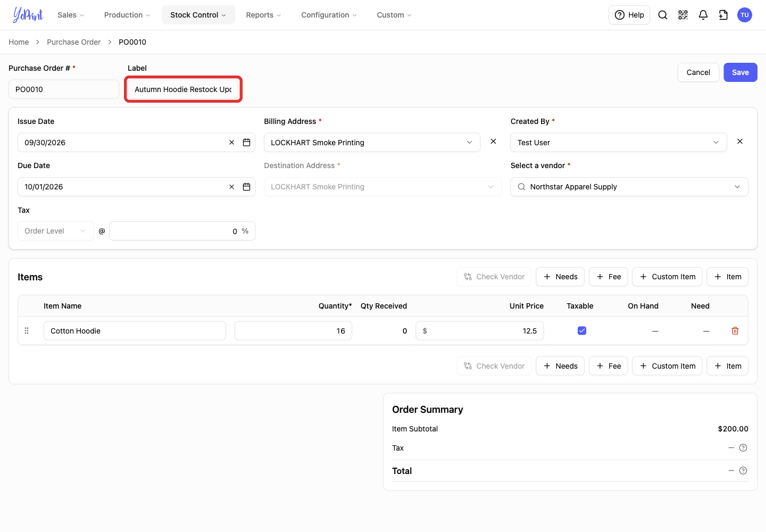Open the Reports menu
Screen dimensions: 766x532
[263, 15]
